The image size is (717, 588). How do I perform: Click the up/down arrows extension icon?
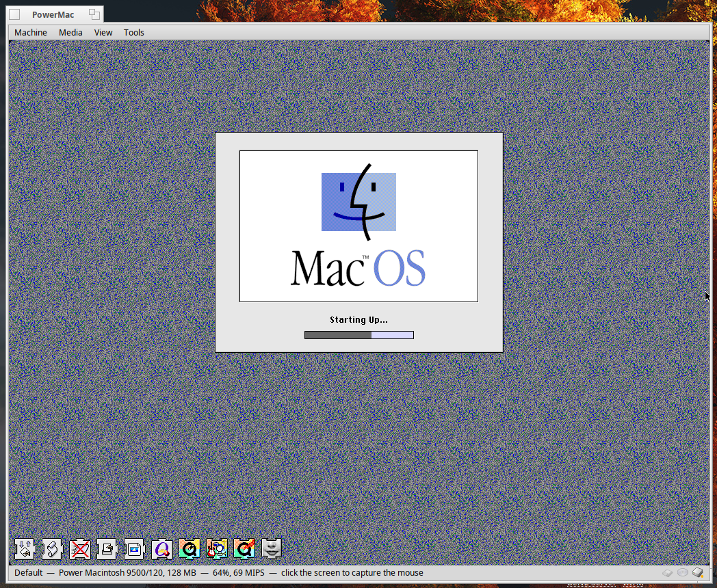click(x=25, y=549)
